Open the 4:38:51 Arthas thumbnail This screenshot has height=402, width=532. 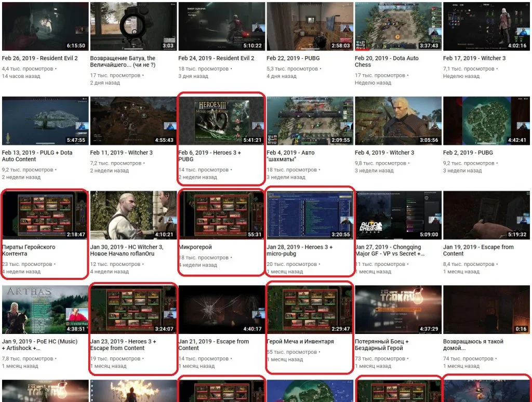(45, 310)
